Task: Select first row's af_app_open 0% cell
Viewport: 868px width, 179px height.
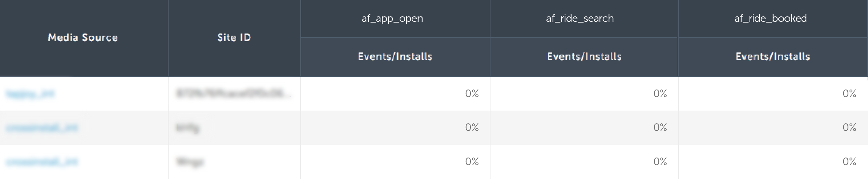Action: (x=395, y=94)
